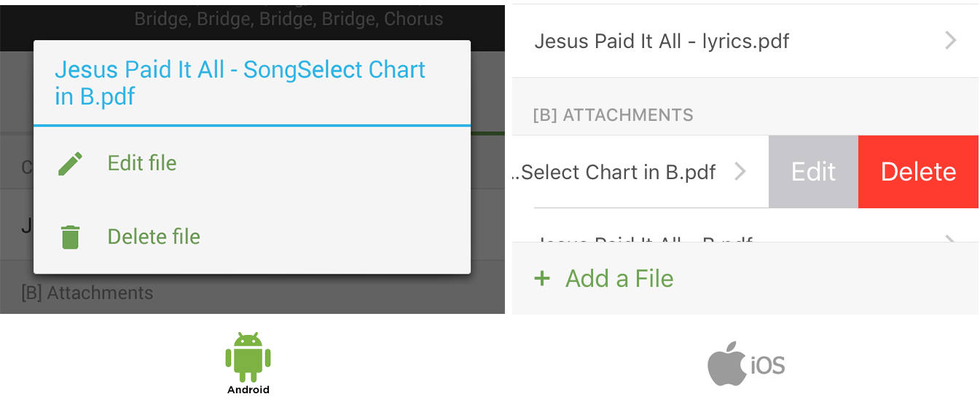Open chevron on the lyrics.pdf row
The image size is (980, 418).
pyautogui.click(x=950, y=41)
